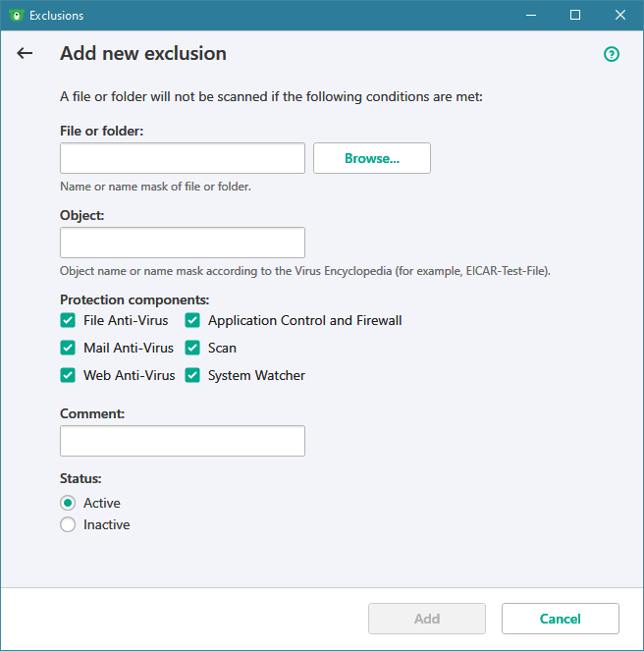Click the Comment text field
644x651 pixels.
[183, 441]
